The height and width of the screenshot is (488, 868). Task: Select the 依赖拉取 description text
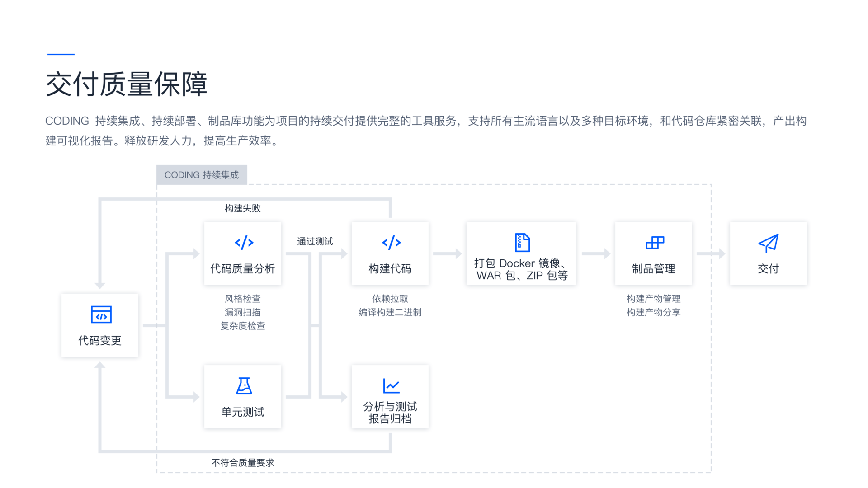[390, 299]
